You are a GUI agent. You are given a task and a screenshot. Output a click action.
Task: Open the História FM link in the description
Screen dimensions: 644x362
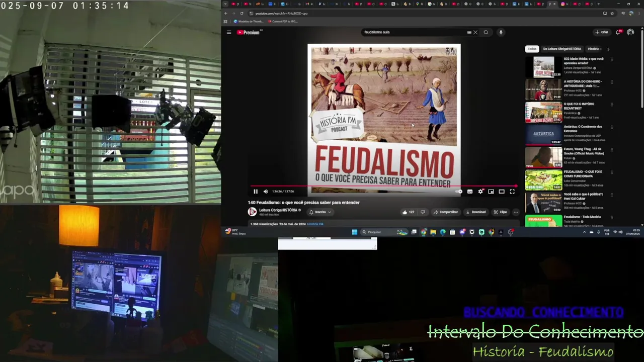tap(315, 224)
